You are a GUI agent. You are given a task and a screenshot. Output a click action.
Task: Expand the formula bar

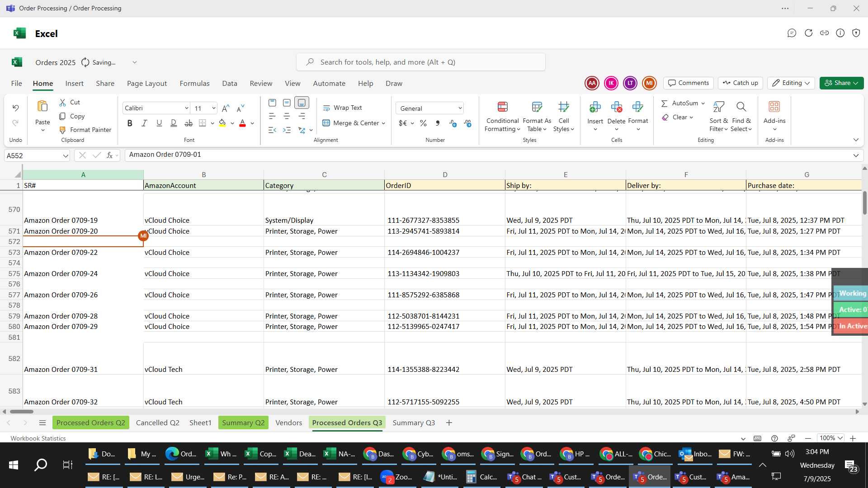(856, 155)
